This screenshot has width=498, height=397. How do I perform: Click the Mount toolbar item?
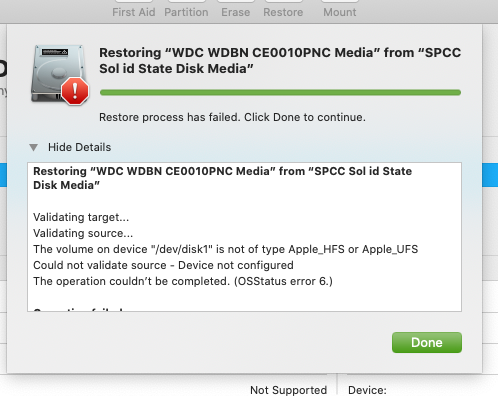[340, 12]
